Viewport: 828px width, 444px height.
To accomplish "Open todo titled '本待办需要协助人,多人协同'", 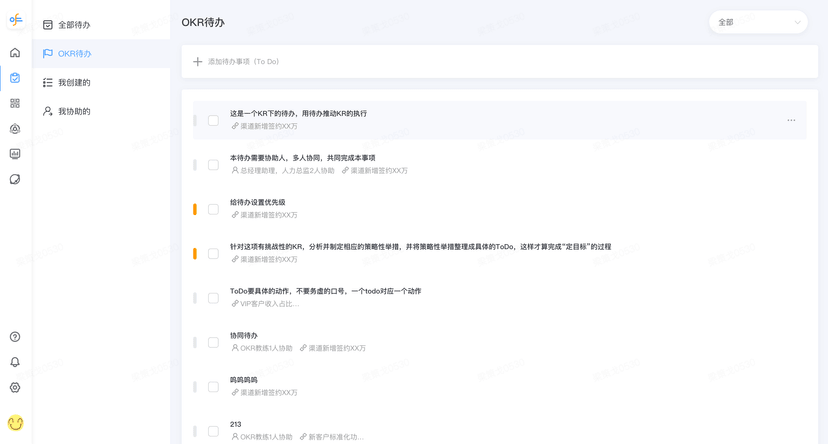I will click(x=303, y=158).
